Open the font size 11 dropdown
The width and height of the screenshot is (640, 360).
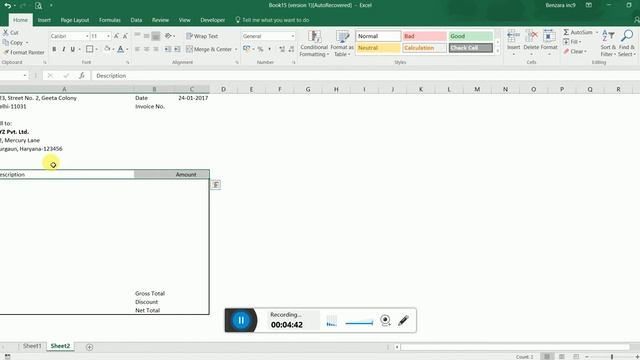coord(108,36)
